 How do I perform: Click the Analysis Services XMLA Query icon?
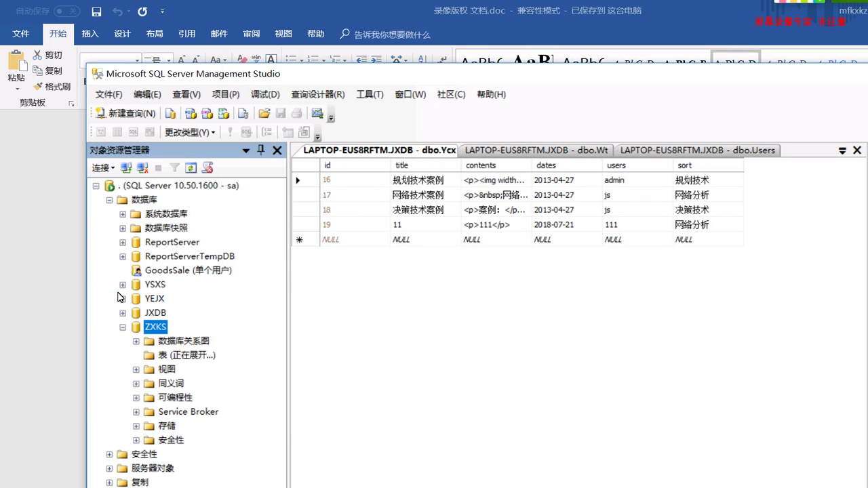223,113
